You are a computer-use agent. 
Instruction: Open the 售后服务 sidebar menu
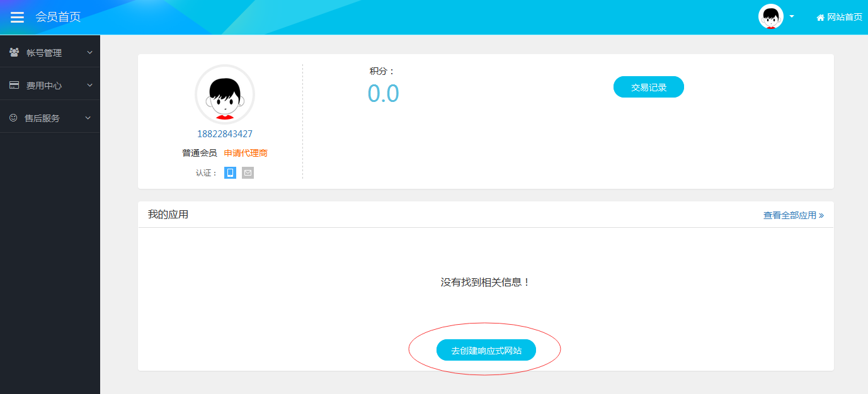click(42, 118)
